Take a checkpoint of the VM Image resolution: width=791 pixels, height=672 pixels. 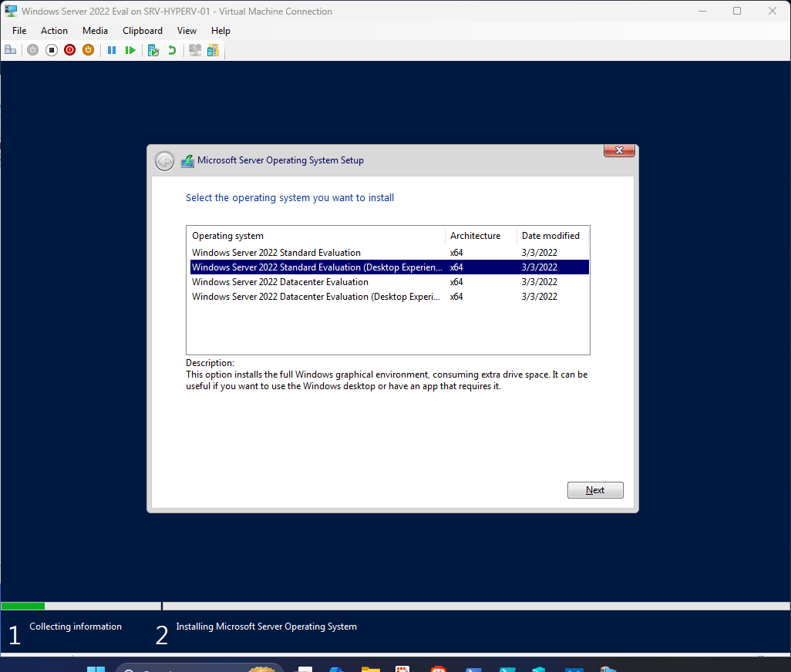pyautogui.click(x=153, y=49)
